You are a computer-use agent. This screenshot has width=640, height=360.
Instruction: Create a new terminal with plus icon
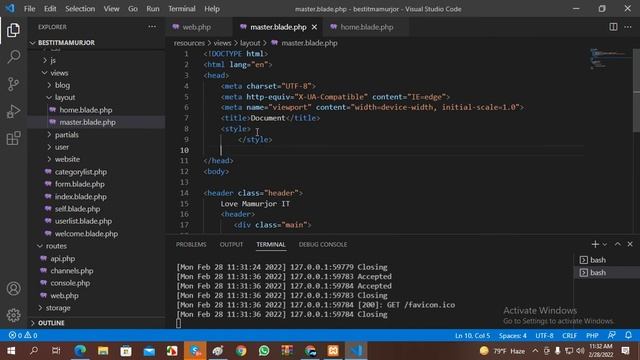click(x=595, y=244)
